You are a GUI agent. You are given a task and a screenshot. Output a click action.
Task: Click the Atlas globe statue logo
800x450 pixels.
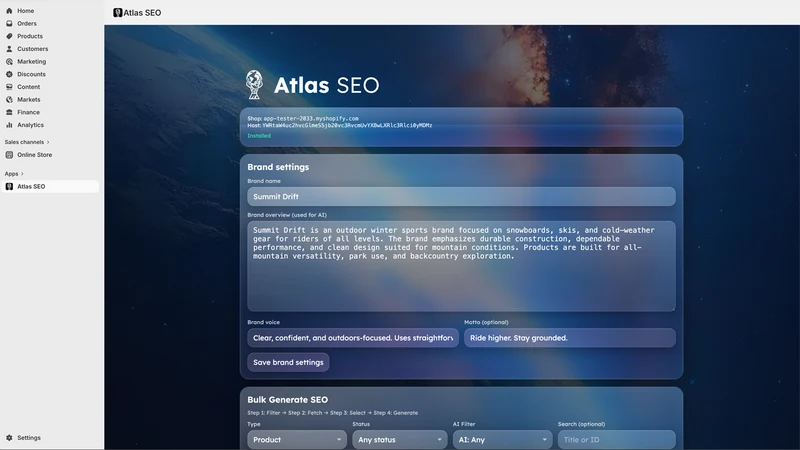[x=254, y=85]
